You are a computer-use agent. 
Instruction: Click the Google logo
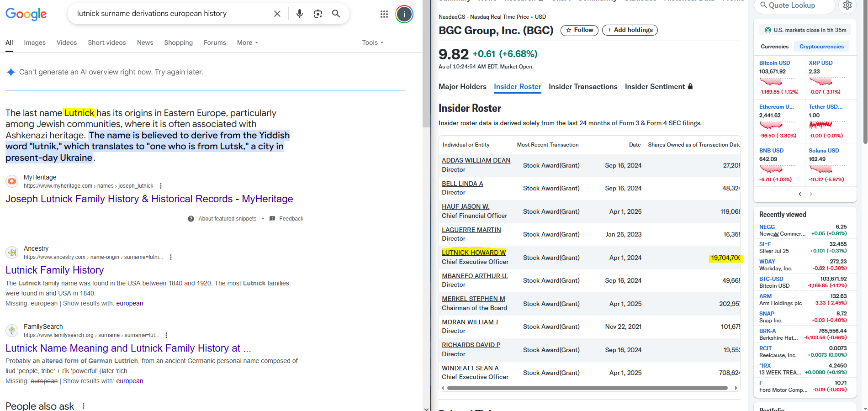[x=26, y=14]
